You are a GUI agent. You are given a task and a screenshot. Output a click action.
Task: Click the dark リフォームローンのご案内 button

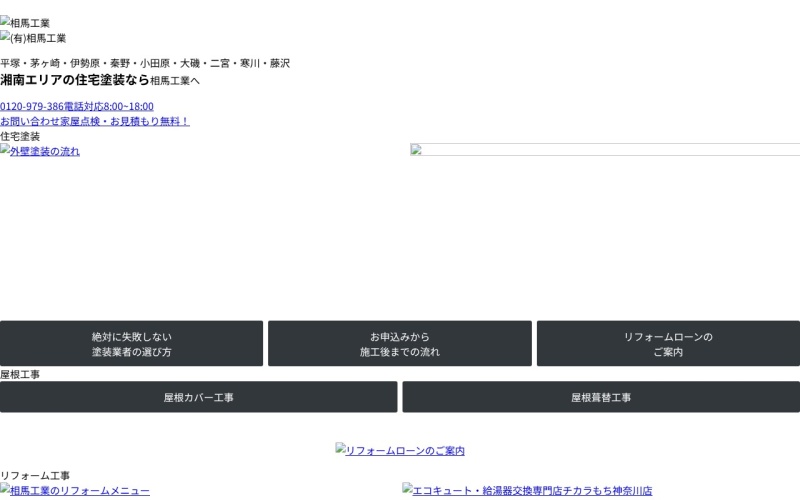click(668, 343)
